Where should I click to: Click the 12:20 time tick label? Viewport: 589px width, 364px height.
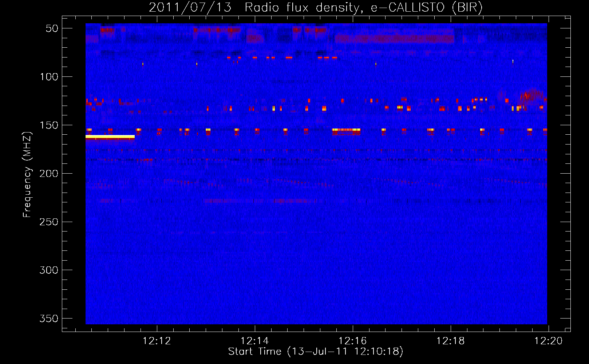click(548, 341)
